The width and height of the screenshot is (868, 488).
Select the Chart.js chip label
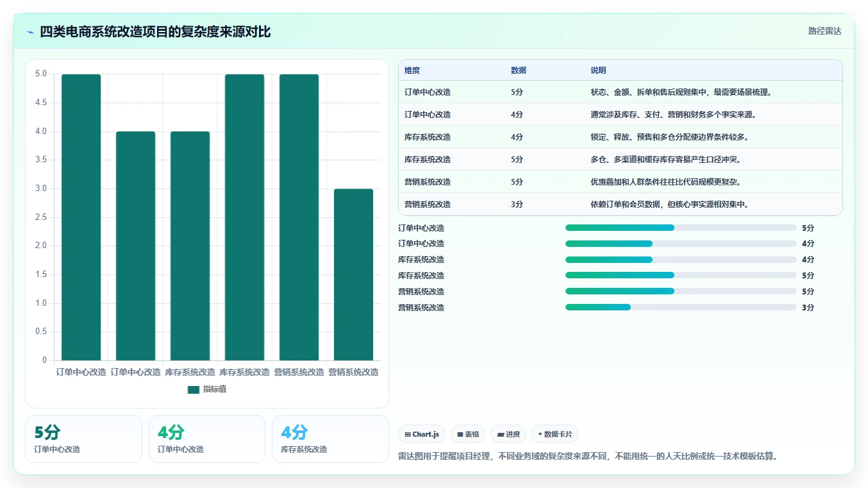(x=426, y=435)
